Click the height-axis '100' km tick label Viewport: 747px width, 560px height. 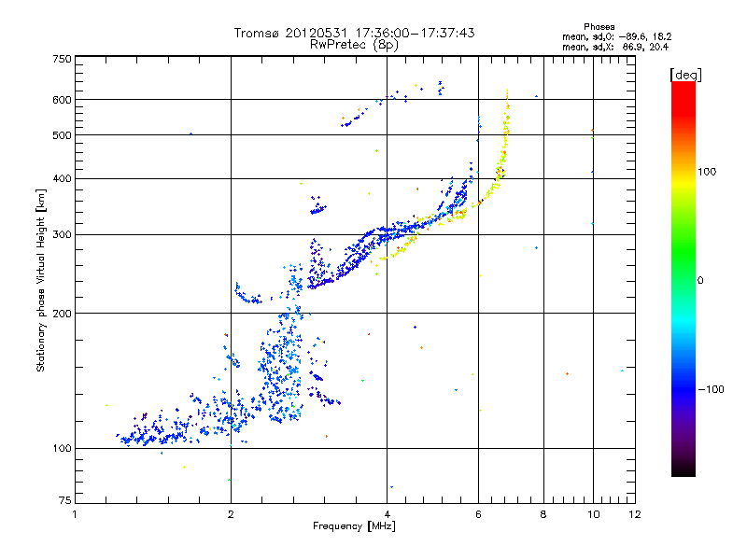tap(63, 448)
